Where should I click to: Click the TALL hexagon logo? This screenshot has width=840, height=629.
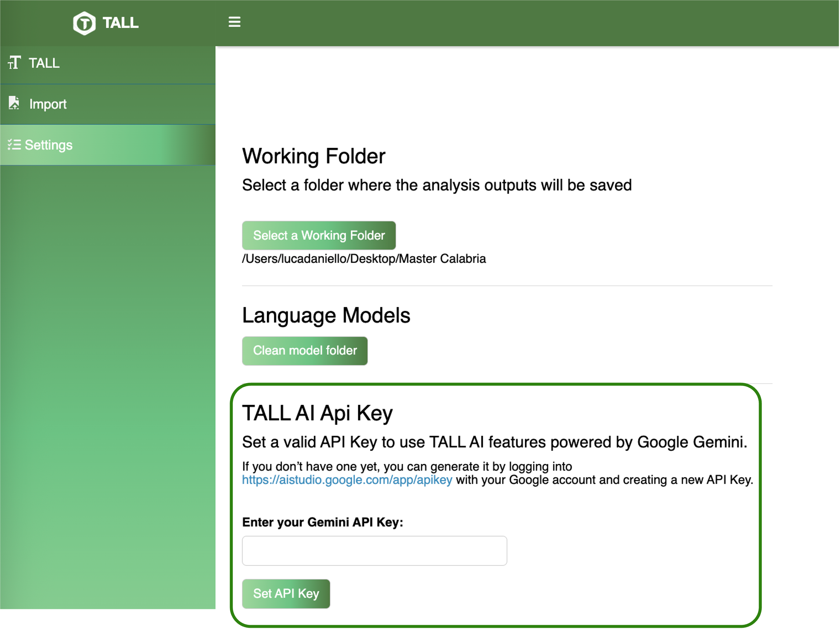pyautogui.click(x=84, y=23)
